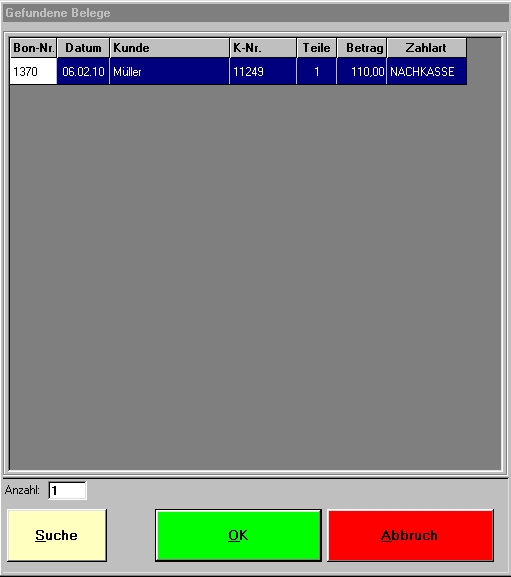Screen dimensions: 511x577
Task: Sort by the Bon-Nr. column header
Action: 33,48
